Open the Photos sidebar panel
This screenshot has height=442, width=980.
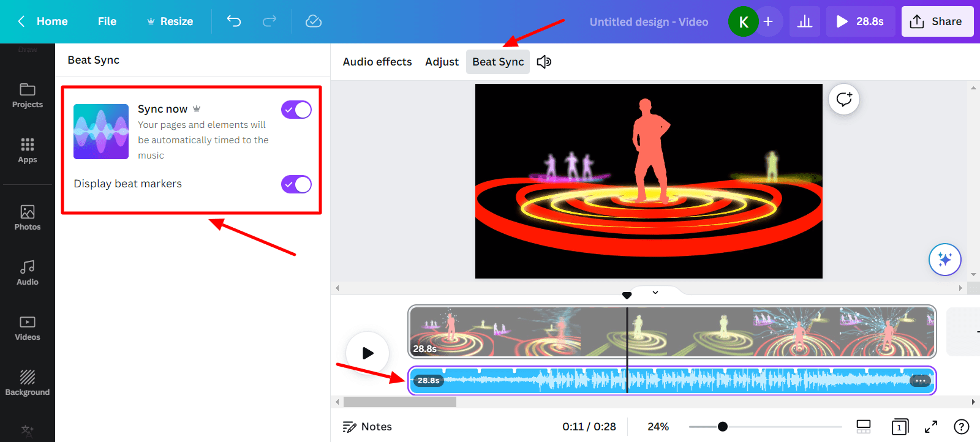(x=28, y=218)
